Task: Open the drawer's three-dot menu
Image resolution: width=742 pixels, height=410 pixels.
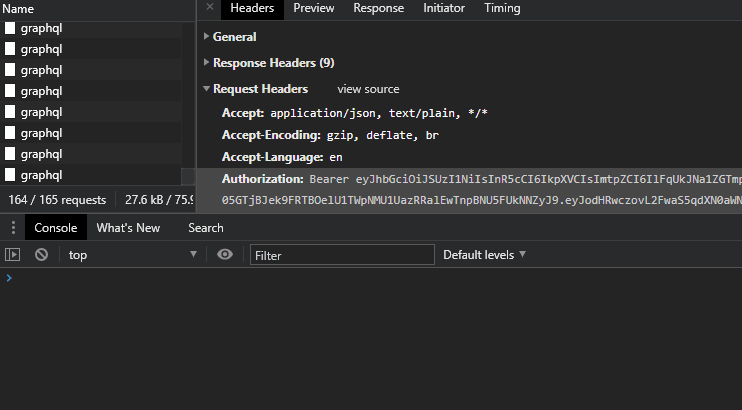Action: pos(13,228)
